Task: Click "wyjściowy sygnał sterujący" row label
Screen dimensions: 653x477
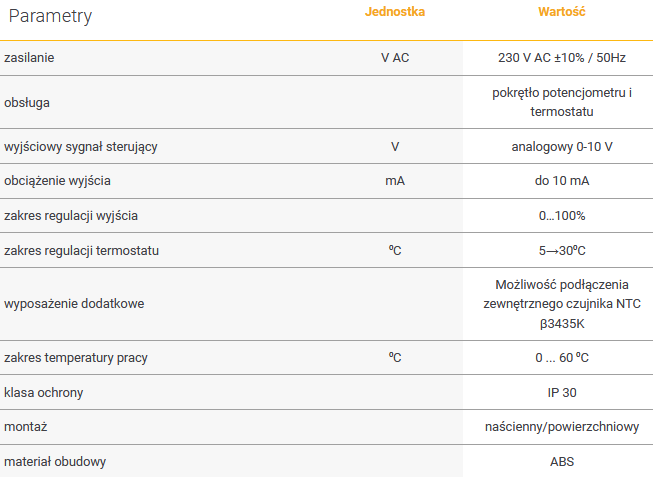Action: click(81, 147)
